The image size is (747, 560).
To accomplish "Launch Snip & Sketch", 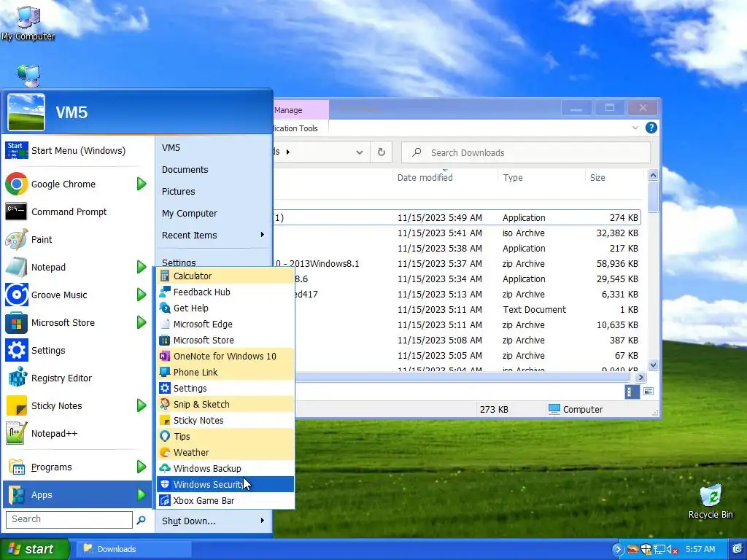I will click(225, 404).
